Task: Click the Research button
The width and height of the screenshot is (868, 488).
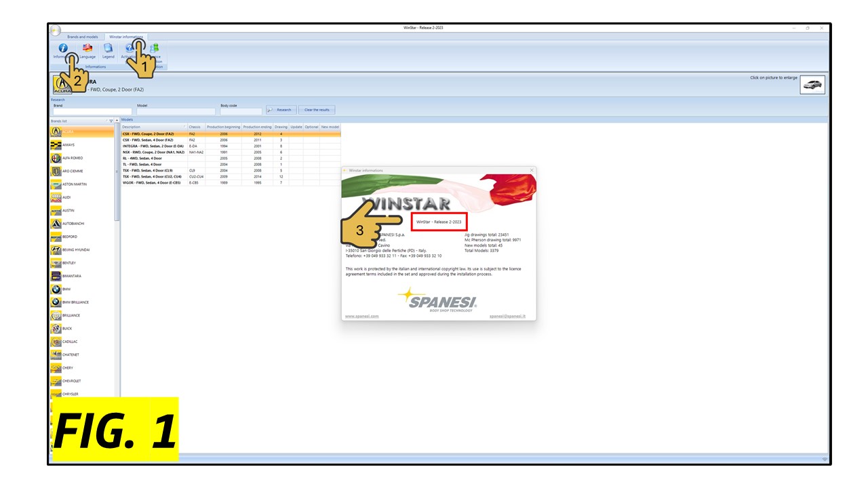Action: click(x=281, y=110)
